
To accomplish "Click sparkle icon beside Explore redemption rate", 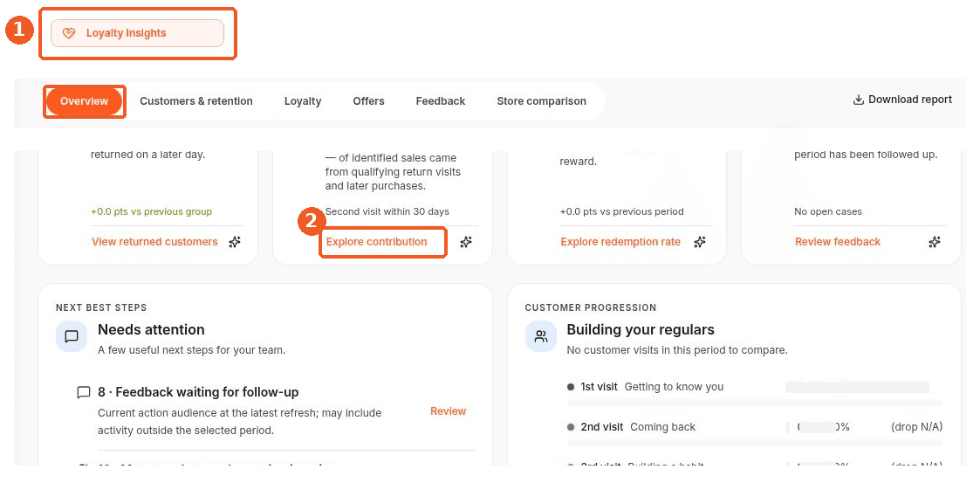I will (700, 242).
